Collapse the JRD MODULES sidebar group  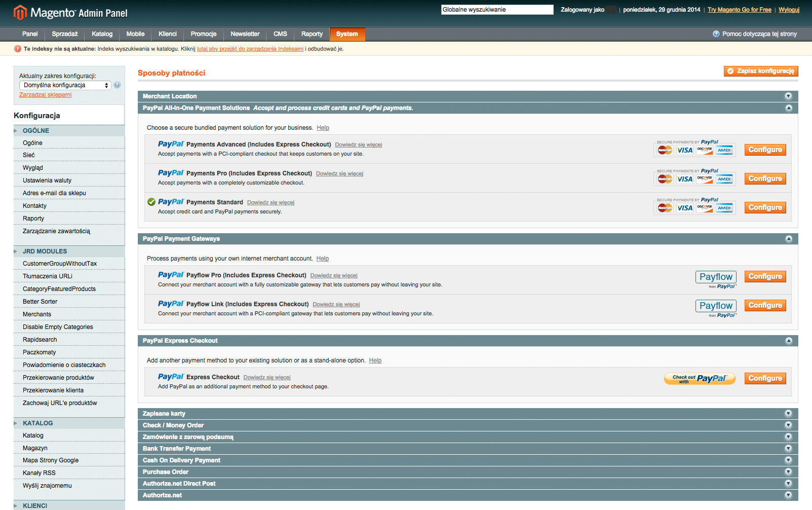tap(69, 251)
